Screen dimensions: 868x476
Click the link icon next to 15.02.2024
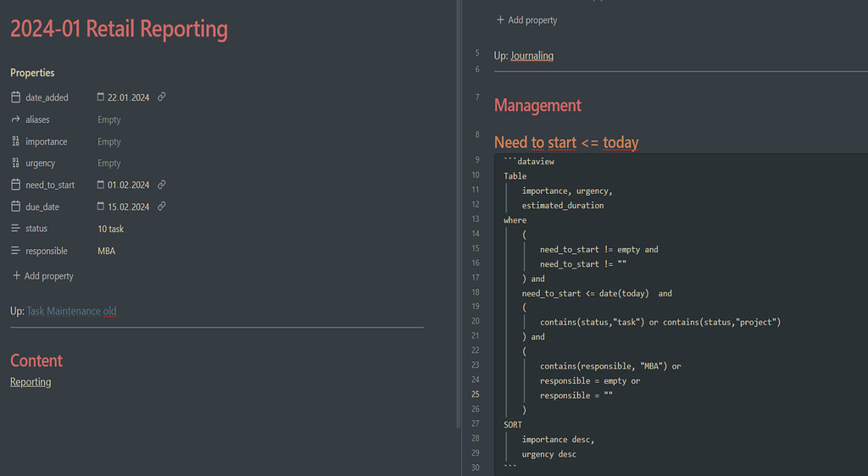[162, 207]
